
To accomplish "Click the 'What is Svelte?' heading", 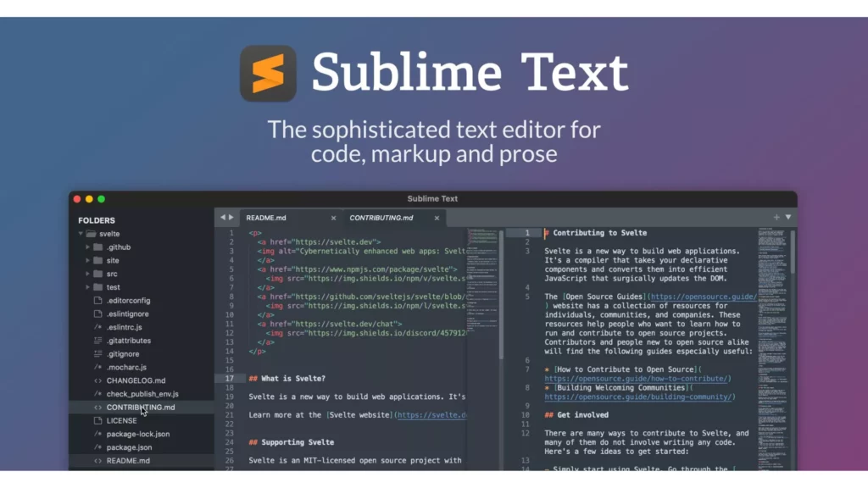I will [x=292, y=379].
